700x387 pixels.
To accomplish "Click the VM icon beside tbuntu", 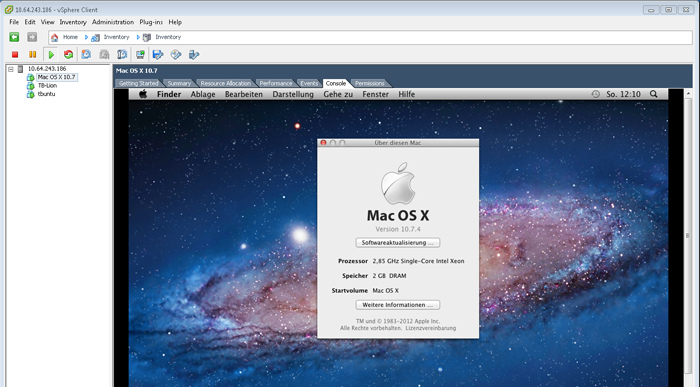I will pos(30,94).
